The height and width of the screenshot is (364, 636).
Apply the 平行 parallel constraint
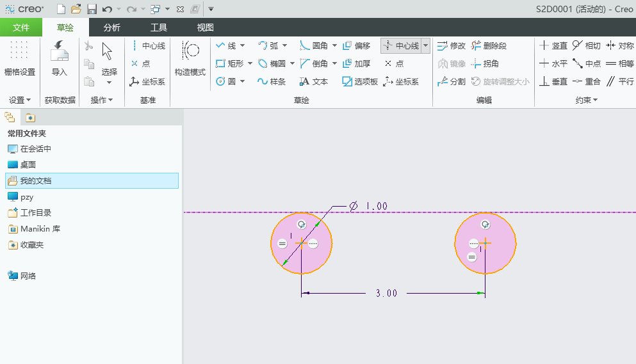[x=620, y=81]
